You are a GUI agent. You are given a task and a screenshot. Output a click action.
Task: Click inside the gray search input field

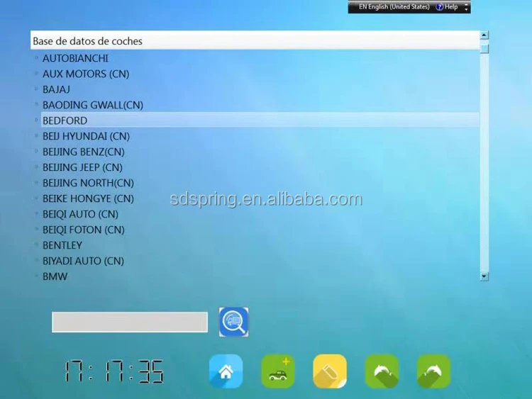(130, 322)
